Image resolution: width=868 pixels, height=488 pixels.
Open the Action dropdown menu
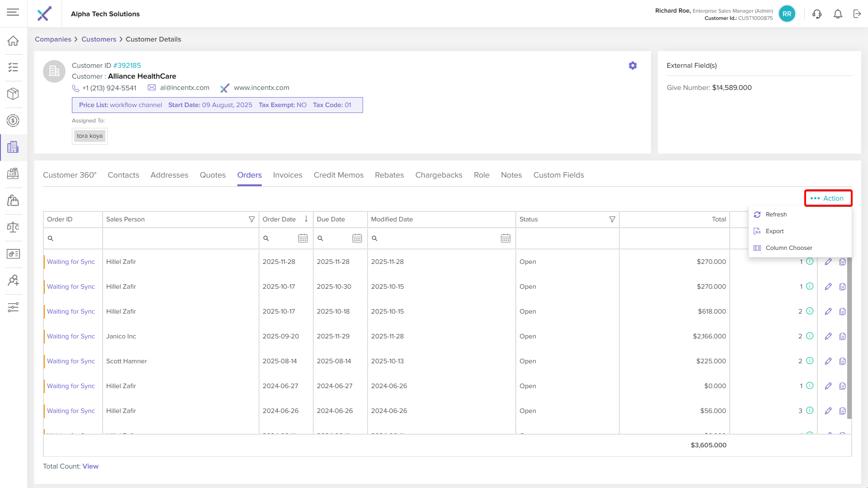[x=828, y=198]
